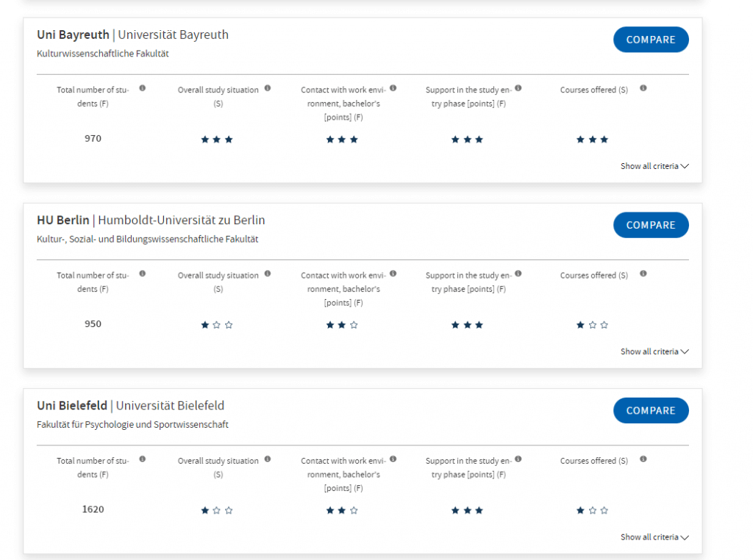Click info icon for Support in study entry phase in Uni Bielefeld card

pyautogui.click(x=518, y=459)
